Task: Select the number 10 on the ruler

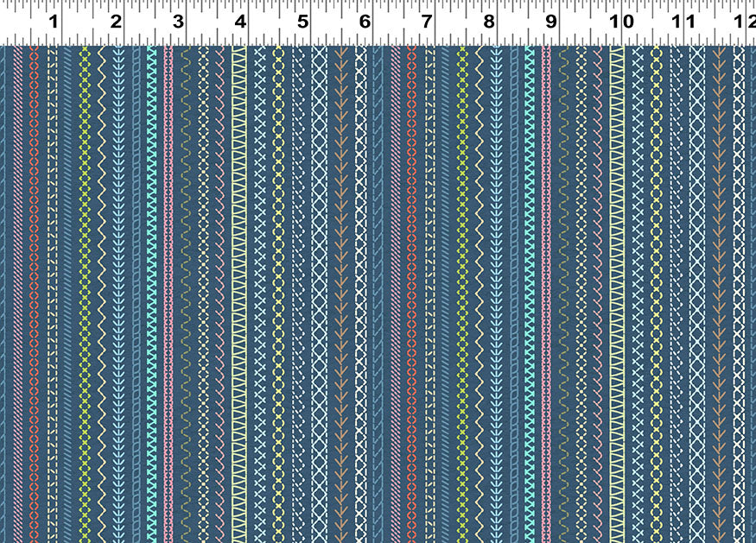Action: (620, 21)
